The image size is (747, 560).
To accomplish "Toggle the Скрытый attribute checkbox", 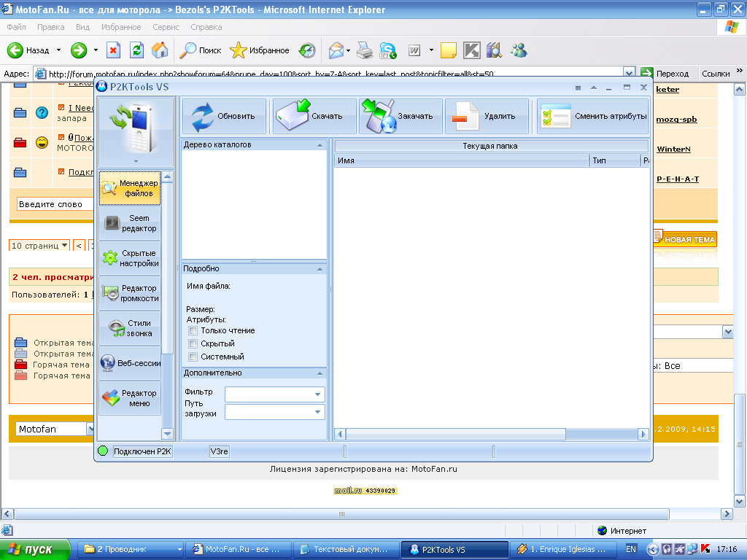I will coord(193,343).
